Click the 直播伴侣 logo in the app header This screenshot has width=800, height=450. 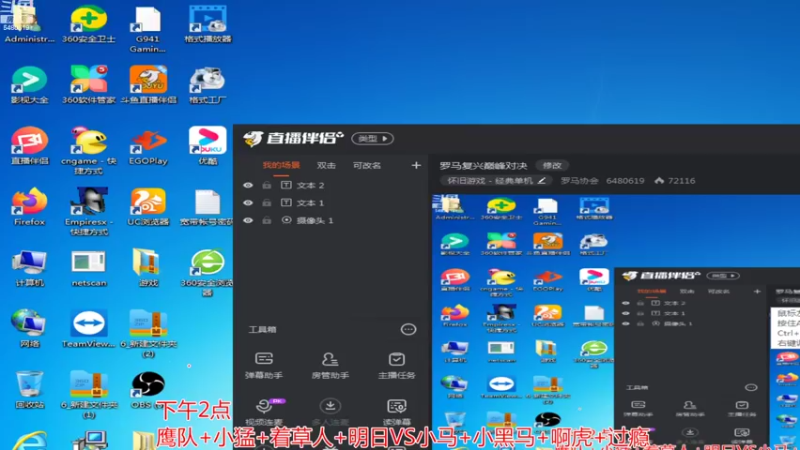(293, 138)
